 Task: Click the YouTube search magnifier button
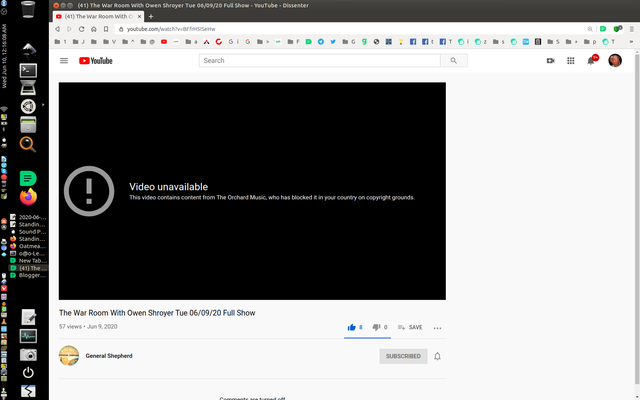coord(453,61)
